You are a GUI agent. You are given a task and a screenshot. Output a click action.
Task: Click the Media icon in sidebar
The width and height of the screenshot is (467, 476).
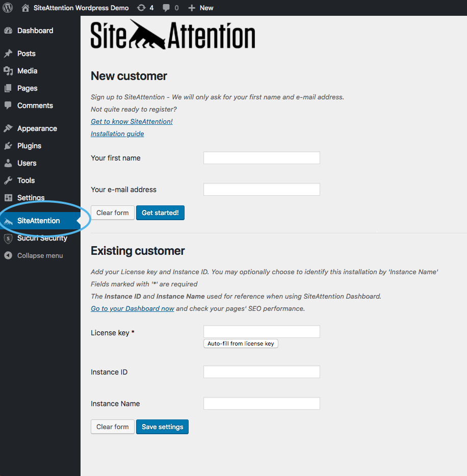[x=8, y=71]
